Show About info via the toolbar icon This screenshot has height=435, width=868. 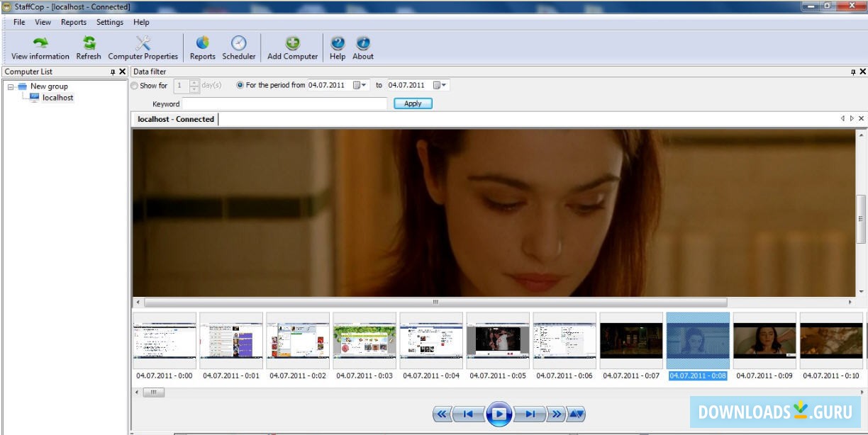click(x=363, y=48)
